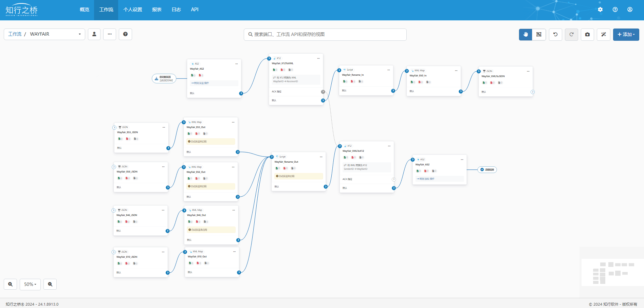Click the Wayfair_850_In input port
644x308 pixels.
click(407, 71)
